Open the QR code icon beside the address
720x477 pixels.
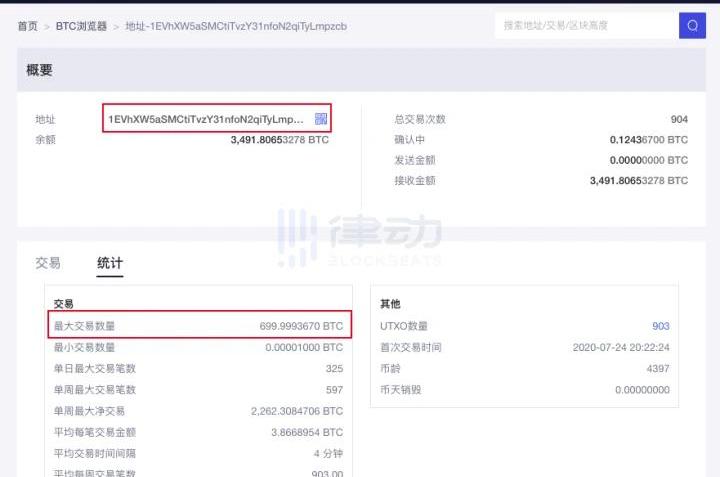[321, 119]
